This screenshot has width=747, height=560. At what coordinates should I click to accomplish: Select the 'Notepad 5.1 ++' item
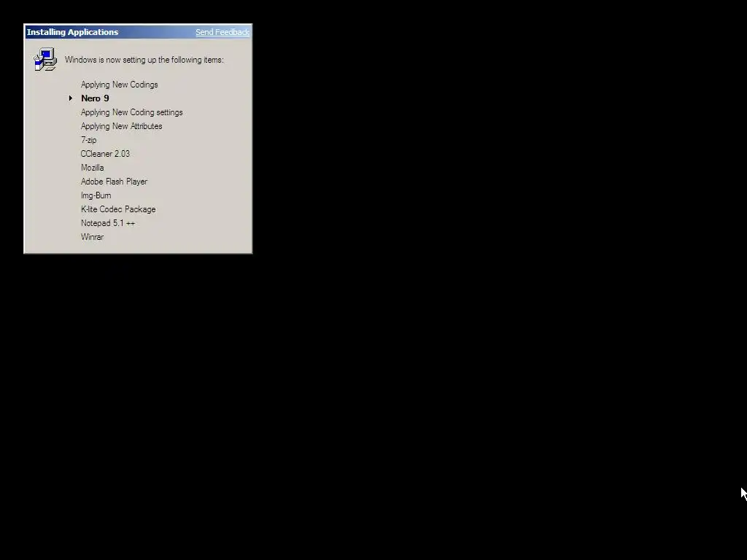[108, 223]
